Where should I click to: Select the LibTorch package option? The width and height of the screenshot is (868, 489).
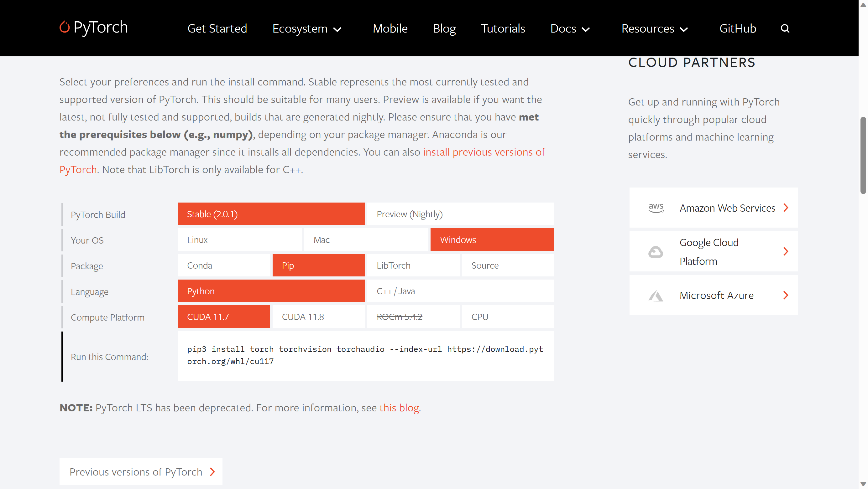413,265
